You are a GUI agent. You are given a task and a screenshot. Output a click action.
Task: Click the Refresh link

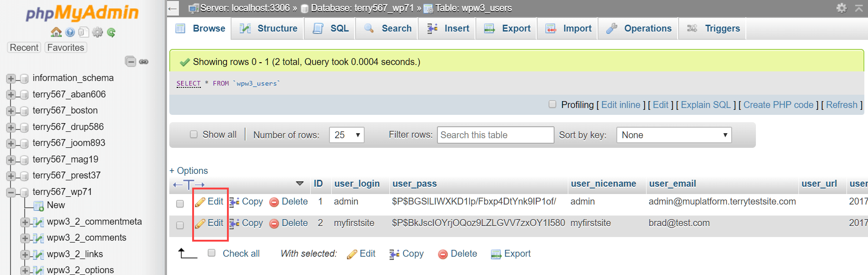pos(841,105)
